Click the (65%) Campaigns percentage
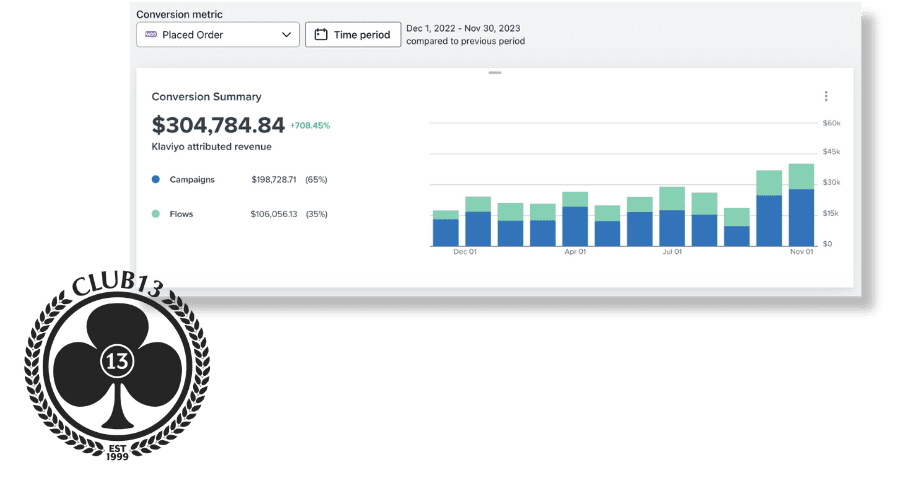 tap(316, 179)
